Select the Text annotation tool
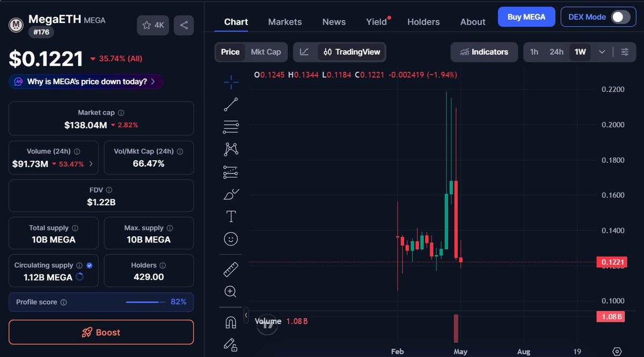The image size is (644, 357). pos(231,217)
